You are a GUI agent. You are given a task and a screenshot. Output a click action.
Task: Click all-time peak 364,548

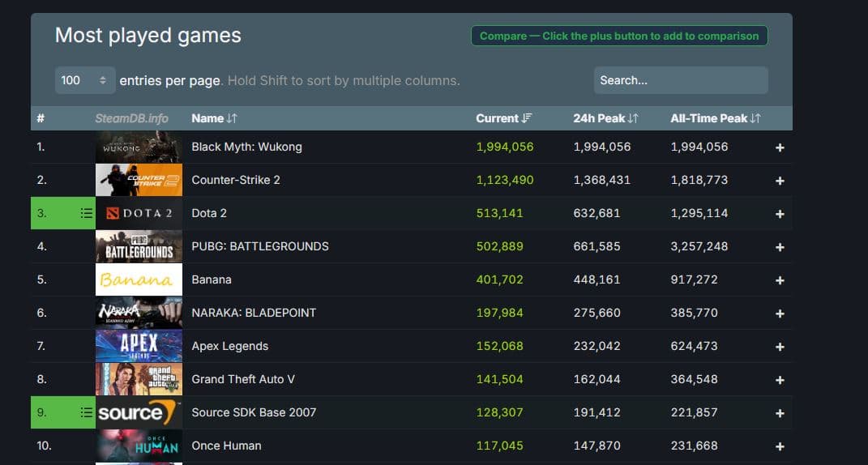point(695,379)
